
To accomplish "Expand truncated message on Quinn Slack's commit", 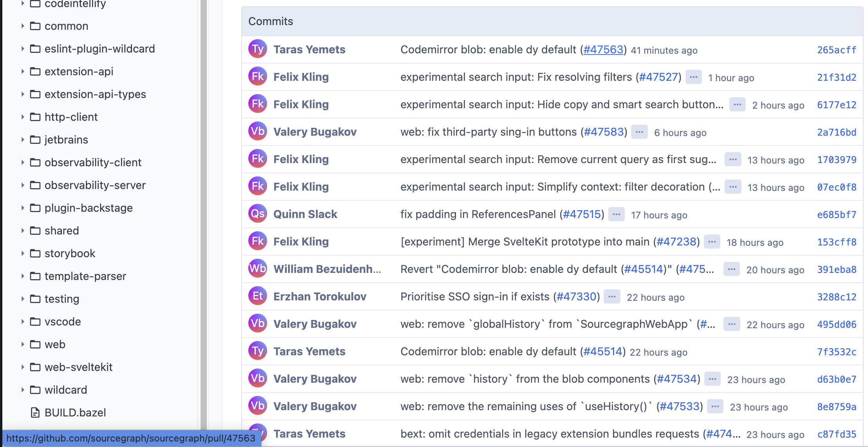I will coord(616,214).
